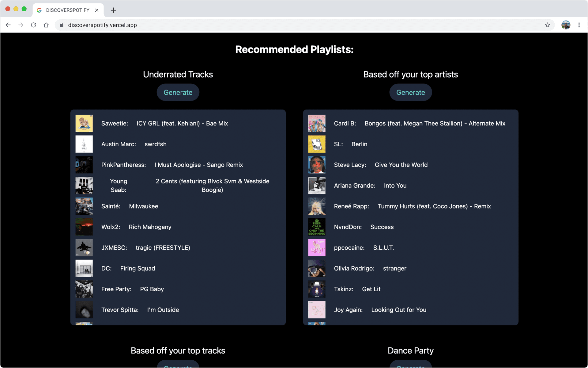Select track '2 Cents (featuring Blvck Svm'
588x368 pixels.
click(212, 186)
